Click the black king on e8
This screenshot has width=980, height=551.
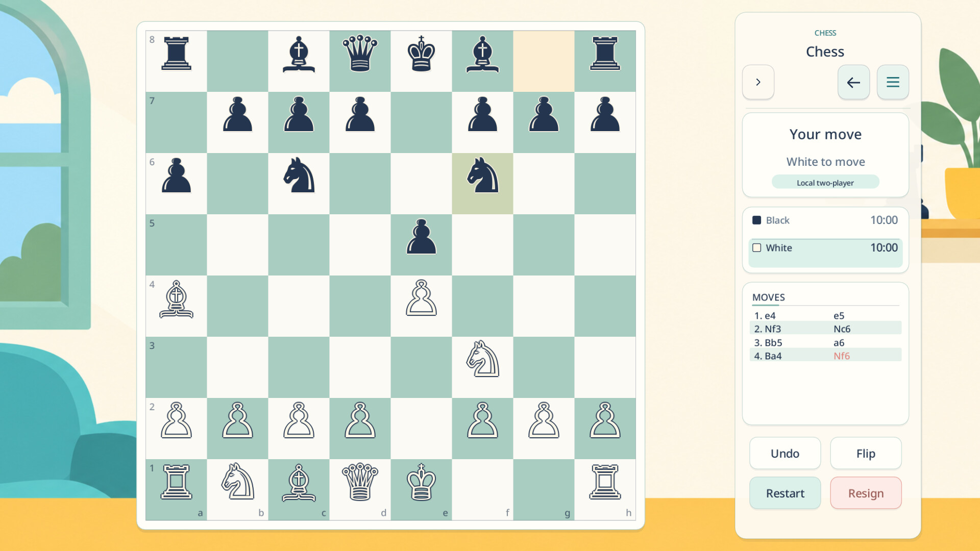421,53
